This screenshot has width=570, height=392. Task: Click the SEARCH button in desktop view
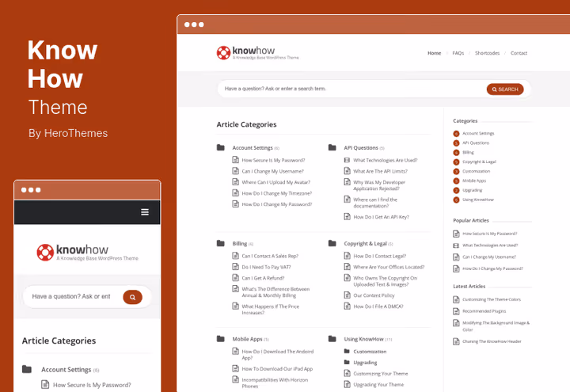click(505, 89)
